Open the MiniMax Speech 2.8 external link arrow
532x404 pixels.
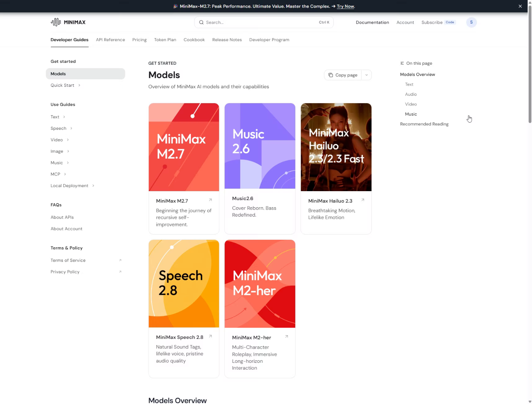click(210, 336)
